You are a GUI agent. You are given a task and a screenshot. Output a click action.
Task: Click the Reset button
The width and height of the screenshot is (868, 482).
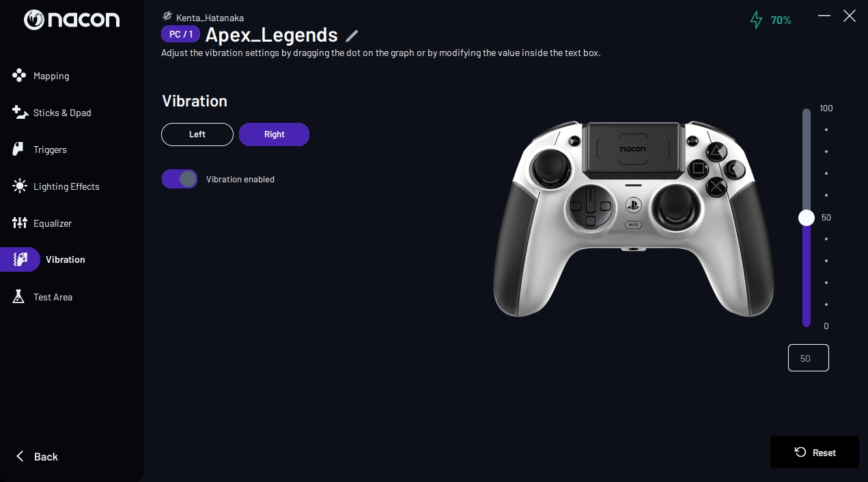[815, 452]
